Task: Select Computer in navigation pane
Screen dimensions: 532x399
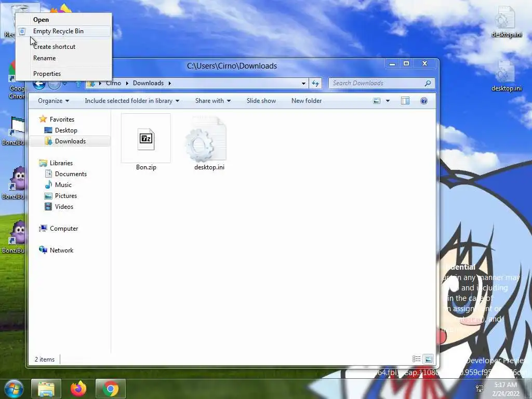Action: (x=64, y=229)
